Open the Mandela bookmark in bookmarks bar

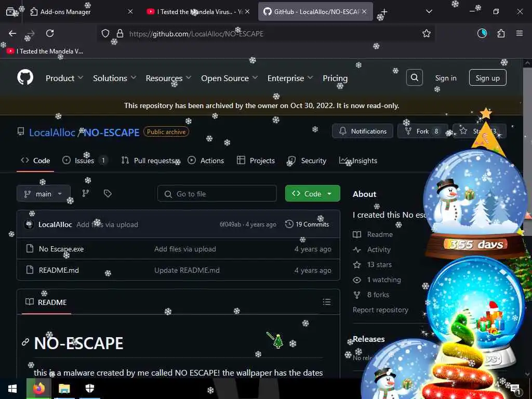coord(45,51)
